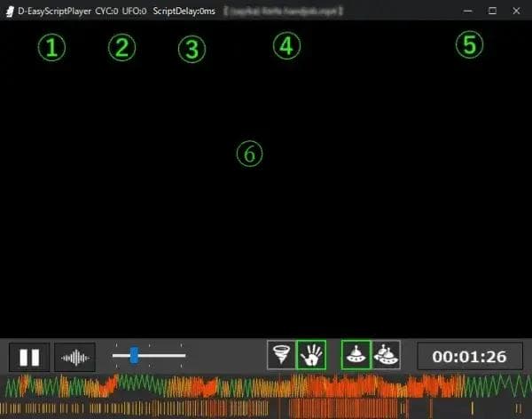Click the 00:01:26 elapsed time display
The height and width of the screenshot is (419, 532).
[469, 357]
